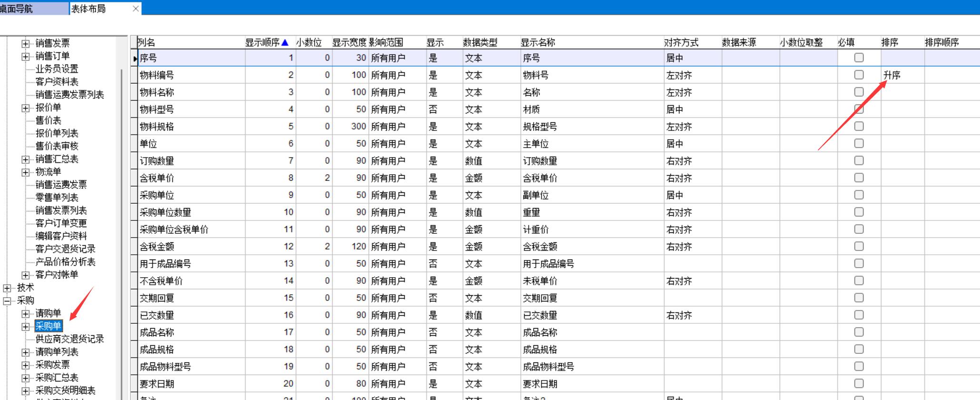980x400 pixels.
Task: Expand the 销售发票 tree node
Action: pyautogui.click(x=26, y=44)
